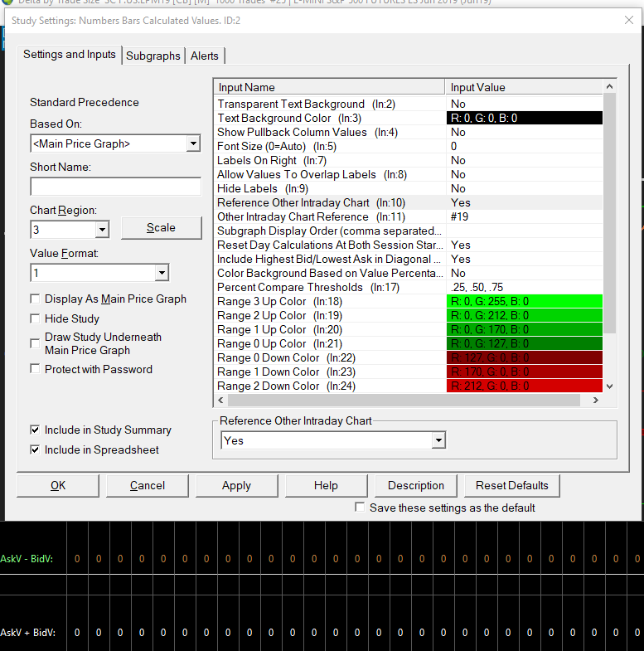Uncheck Include in Spreadsheet
Image resolution: width=644 pixels, height=651 pixels.
click(x=35, y=449)
